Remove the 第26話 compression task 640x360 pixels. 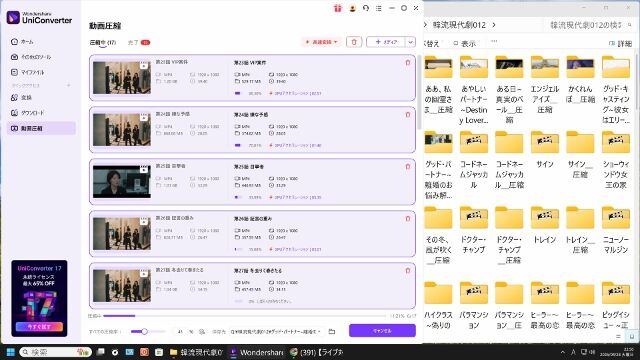tap(407, 219)
